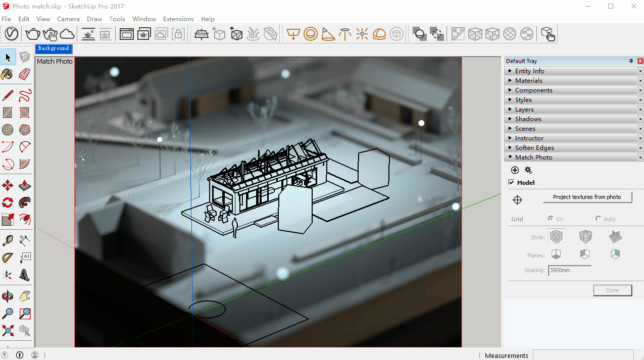Open the File menu
Image resolution: width=644 pixels, height=360 pixels.
pyautogui.click(x=6, y=19)
